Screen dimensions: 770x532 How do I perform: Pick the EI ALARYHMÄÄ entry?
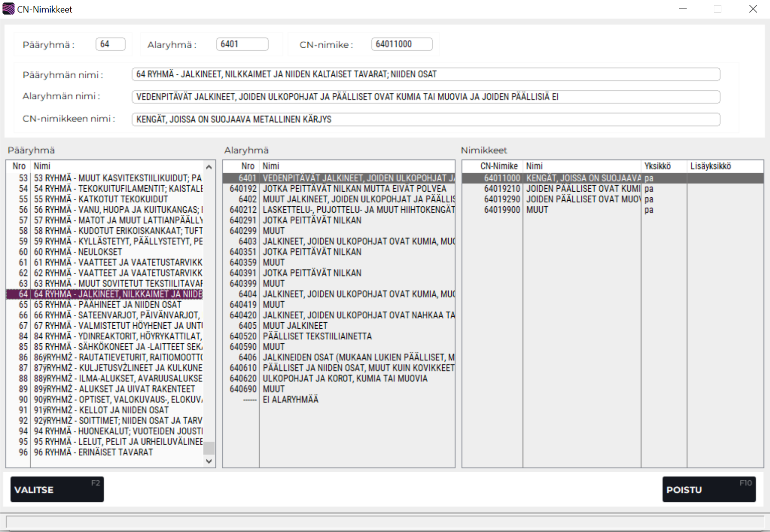pos(290,400)
